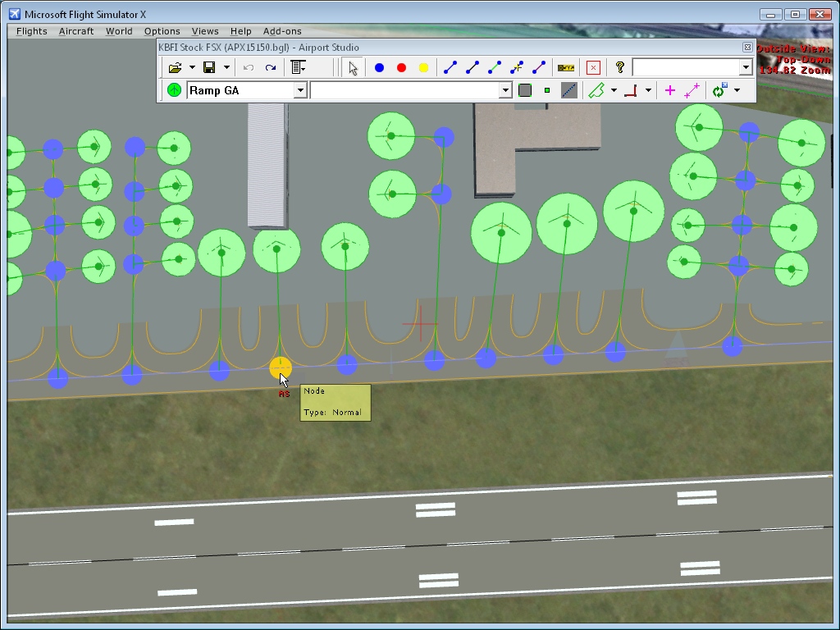Select the link tool with yellow plus
The height and width of the screenshot is (630, 840).
517,67
